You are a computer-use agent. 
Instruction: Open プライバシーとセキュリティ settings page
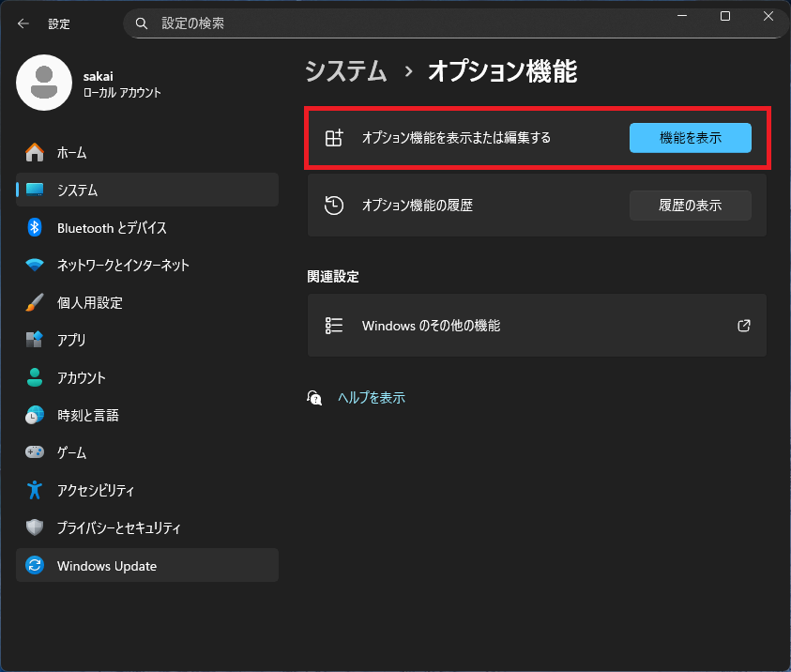[147, 527]
